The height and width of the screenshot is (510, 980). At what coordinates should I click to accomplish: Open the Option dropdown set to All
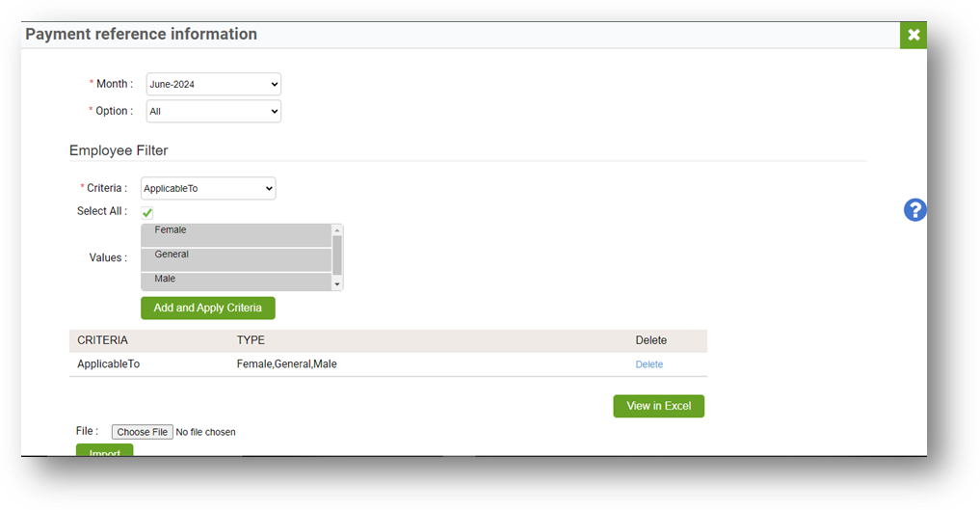pos(213,111)
